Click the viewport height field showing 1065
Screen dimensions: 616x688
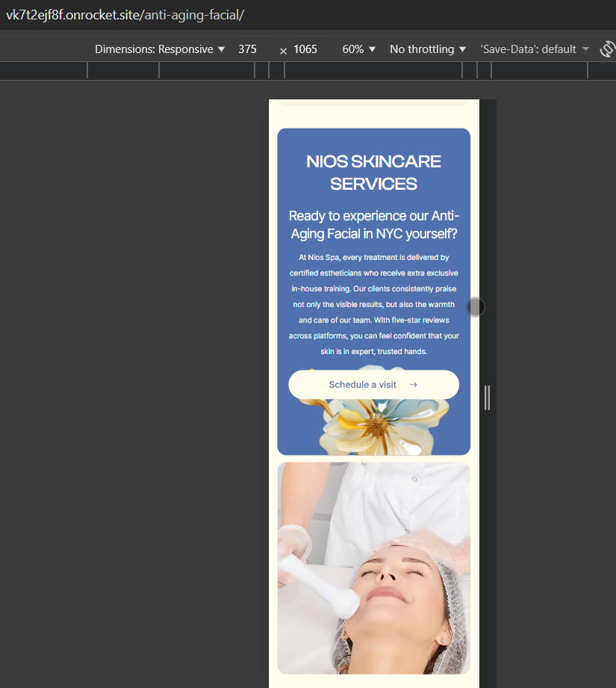pos(305,49)
